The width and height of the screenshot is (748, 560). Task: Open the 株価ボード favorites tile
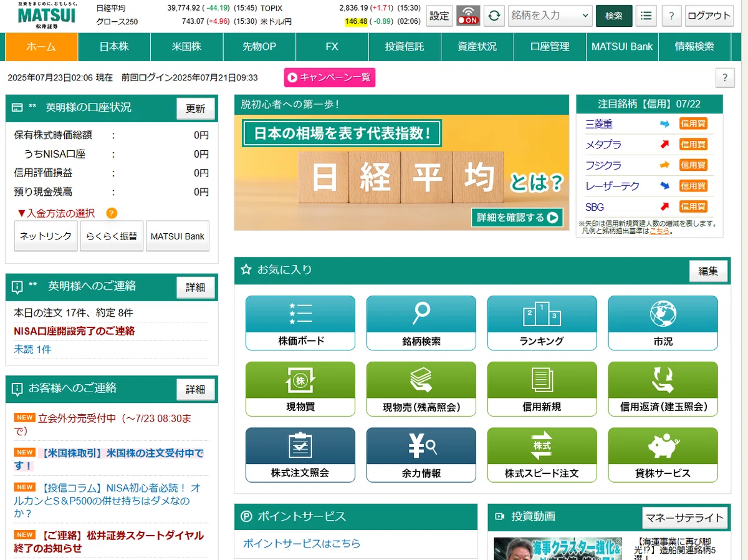300,322
